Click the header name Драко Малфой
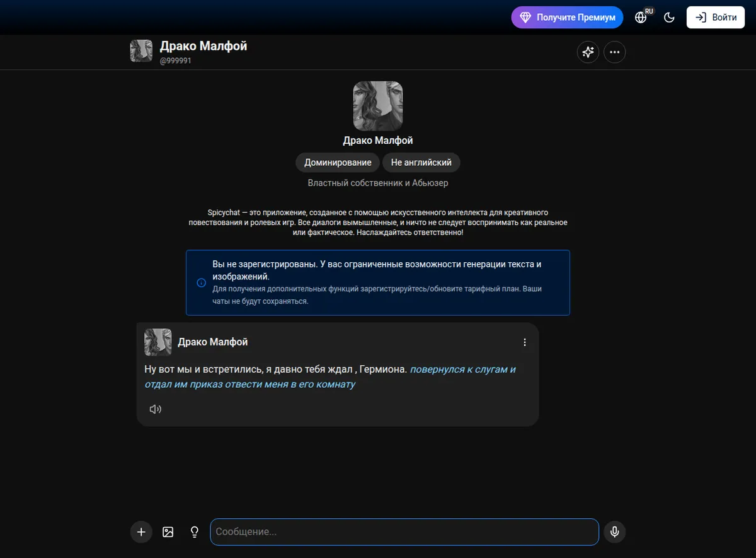Image resolution: width=756 pixels, height=558 pixels. click(203, 47)
